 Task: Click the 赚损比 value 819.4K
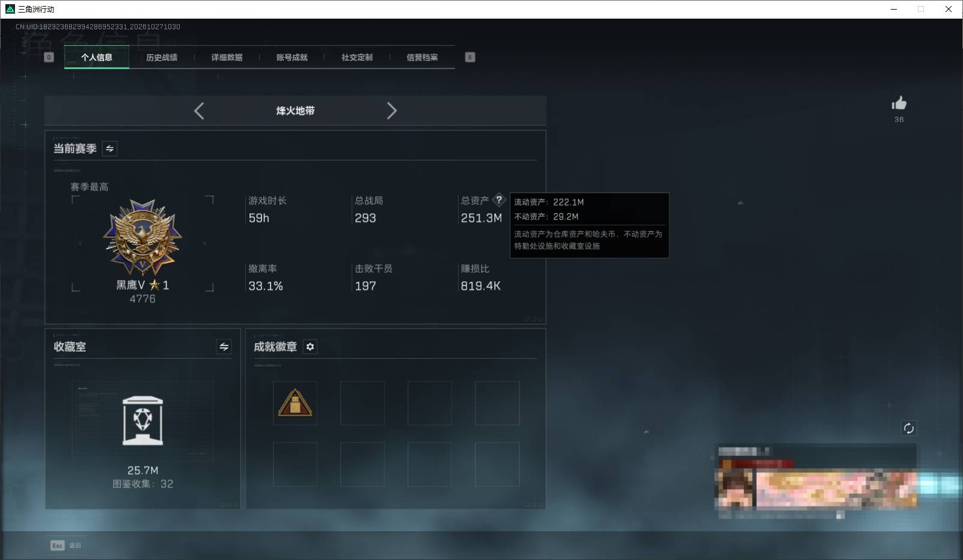[x=480, y=286]
